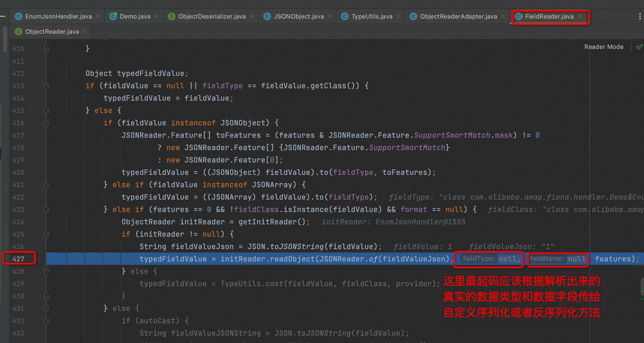Click line number 427 in the gutter
Viewport: 644px width, 343px height.
(18, 259)
